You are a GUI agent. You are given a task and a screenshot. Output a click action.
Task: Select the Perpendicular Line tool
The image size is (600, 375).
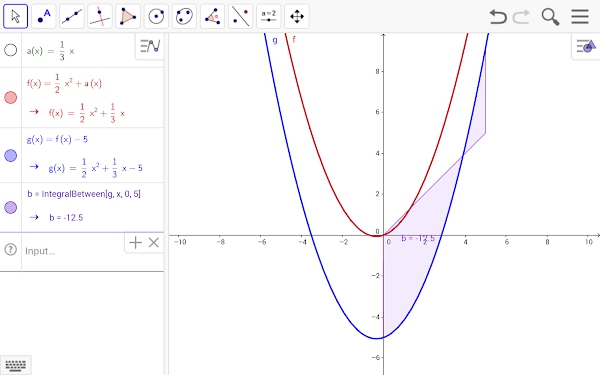click(100, 16)
